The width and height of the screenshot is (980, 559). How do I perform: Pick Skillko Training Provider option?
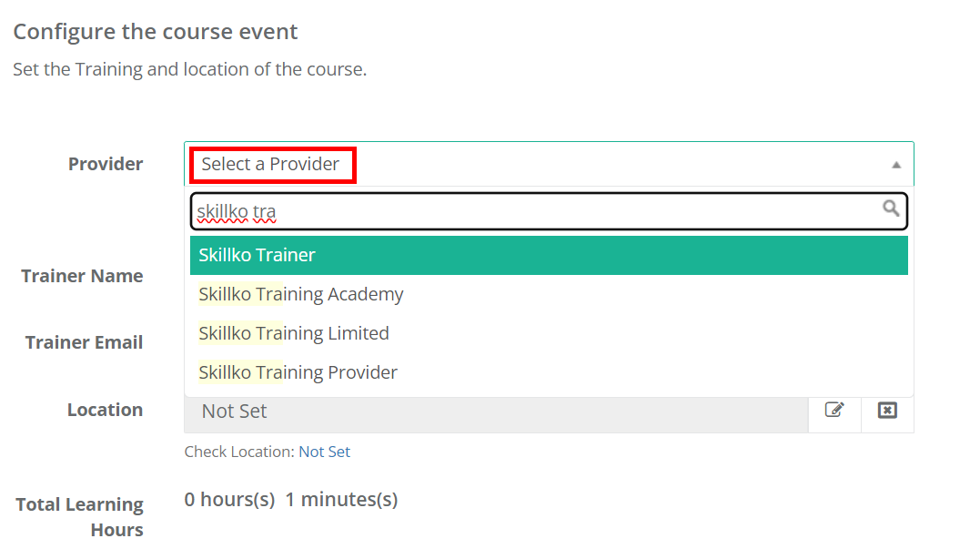[x=298, y=371]
